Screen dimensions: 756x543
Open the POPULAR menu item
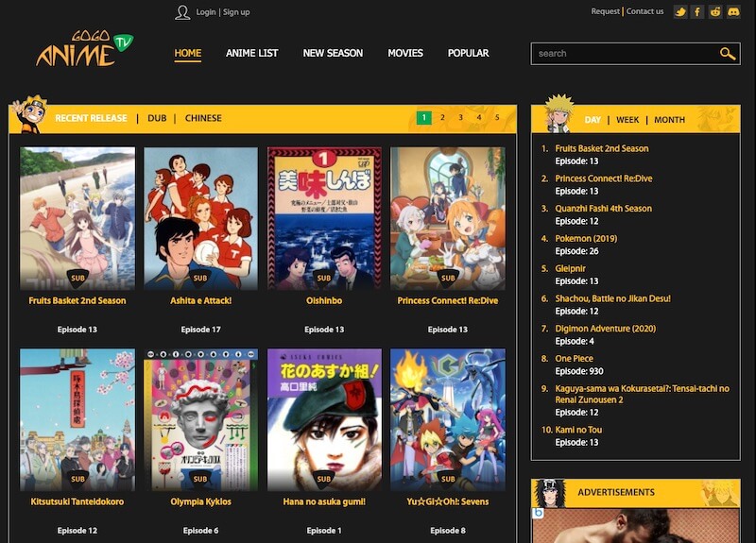click(468, 53)
